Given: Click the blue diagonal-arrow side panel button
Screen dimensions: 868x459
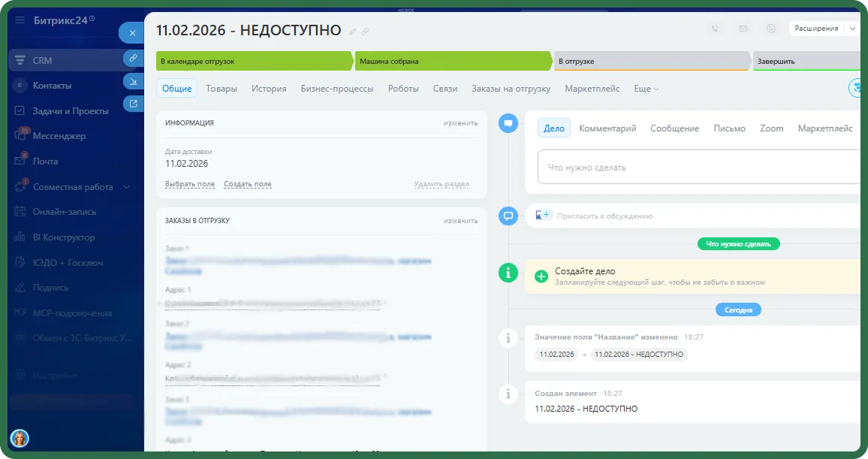Looking at the screenshot, I should 134,81.
